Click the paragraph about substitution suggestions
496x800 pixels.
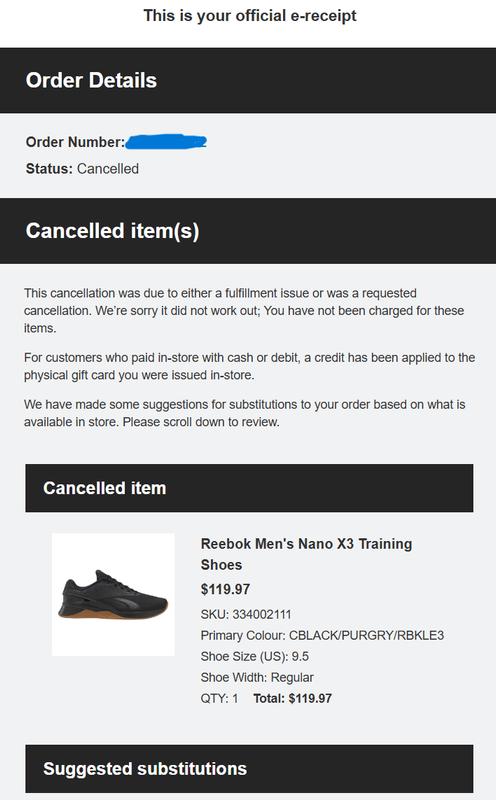click(244, 413)
